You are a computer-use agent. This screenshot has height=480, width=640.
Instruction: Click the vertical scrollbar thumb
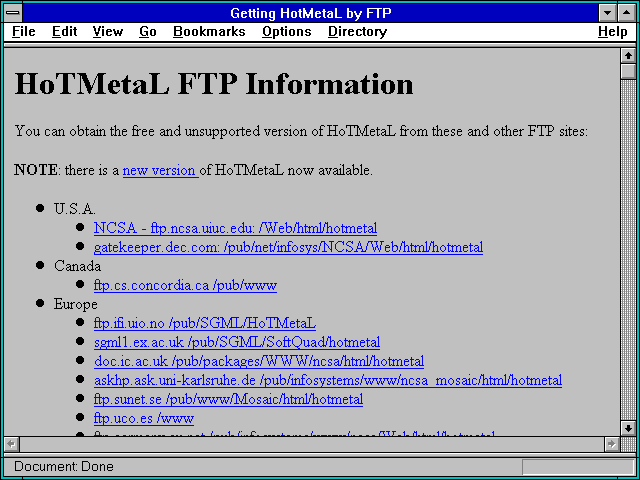pyautogui.click(x=628, y=71)
